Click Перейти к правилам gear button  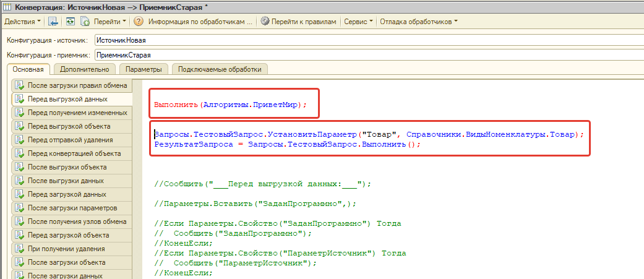click(x=299, y=22)
